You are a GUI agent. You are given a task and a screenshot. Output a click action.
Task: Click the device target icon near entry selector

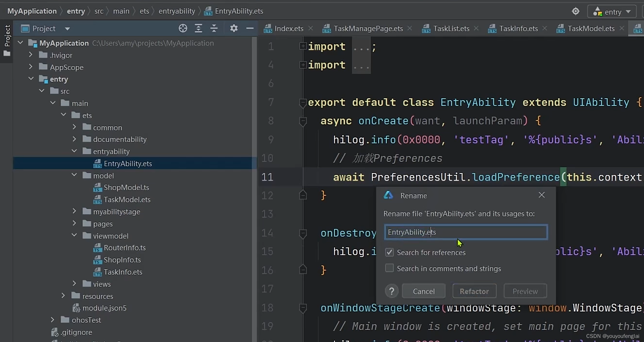click(576, 11)
